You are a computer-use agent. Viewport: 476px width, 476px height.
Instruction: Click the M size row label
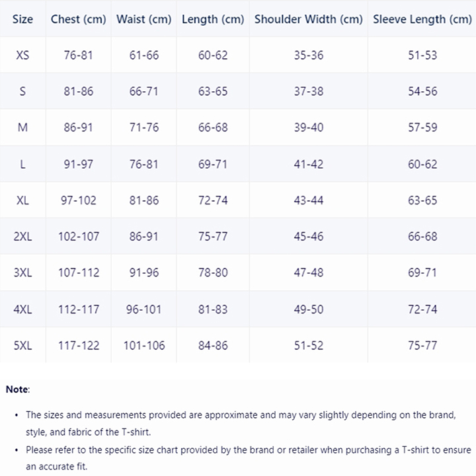point(22,127)
